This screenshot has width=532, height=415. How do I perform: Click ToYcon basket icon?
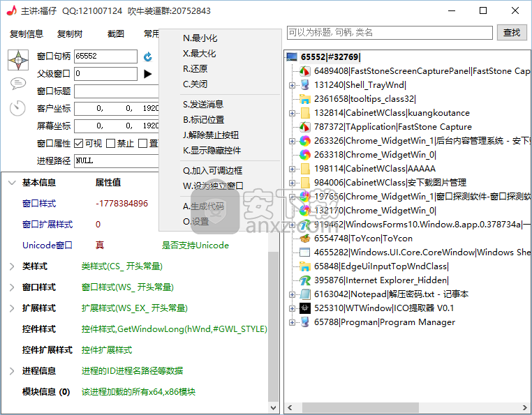coord(304,239)
